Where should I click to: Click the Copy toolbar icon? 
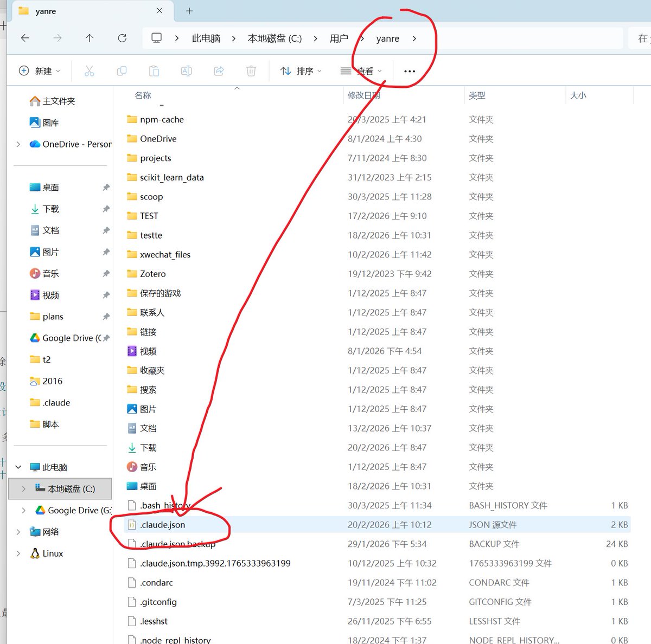coord(122,71)
